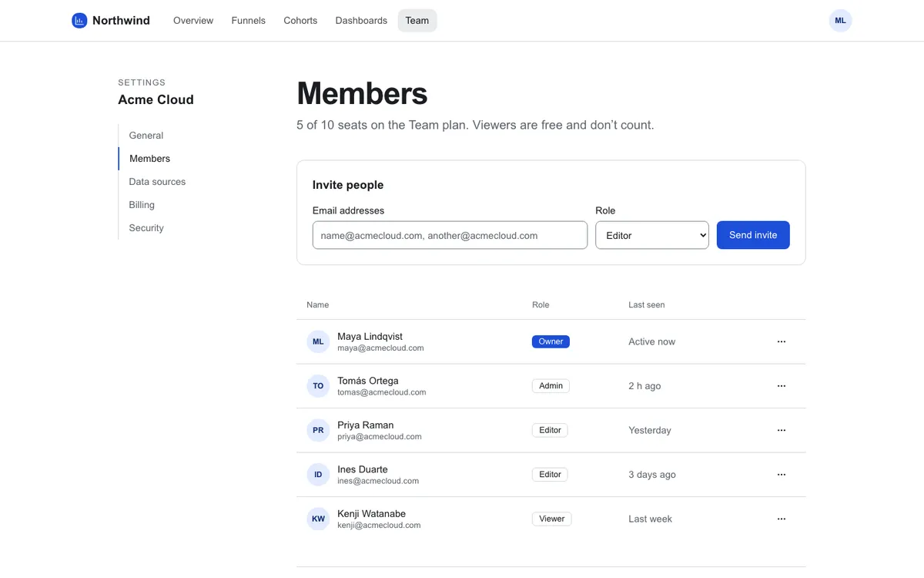The image size is (924, 578).
Task: Click the Invite people heading
Action: click(348, 185)
